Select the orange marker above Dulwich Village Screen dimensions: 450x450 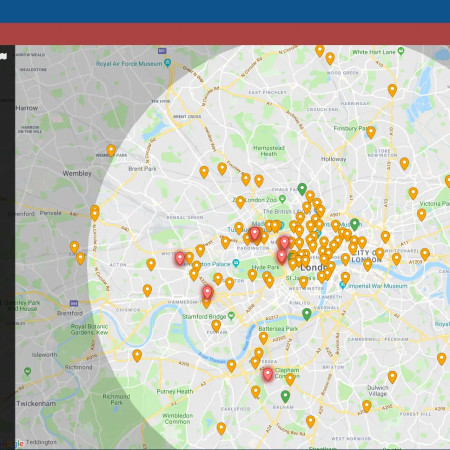click(x=392, y=377)
